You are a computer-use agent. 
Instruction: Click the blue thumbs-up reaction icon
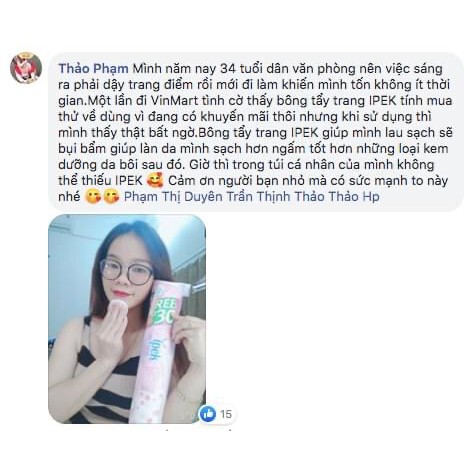pyautogui.click(x=208, y=414)
